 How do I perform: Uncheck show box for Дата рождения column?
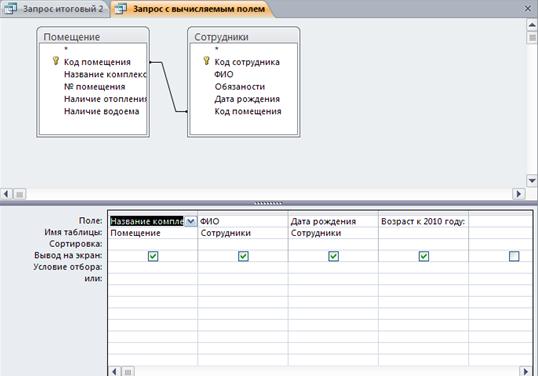tap(334, 256)
